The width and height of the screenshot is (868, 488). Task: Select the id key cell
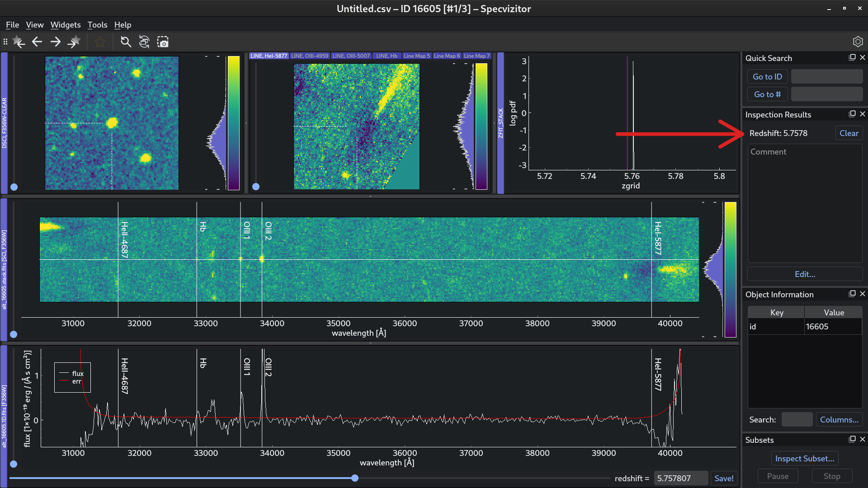click(x=776, y=327)
